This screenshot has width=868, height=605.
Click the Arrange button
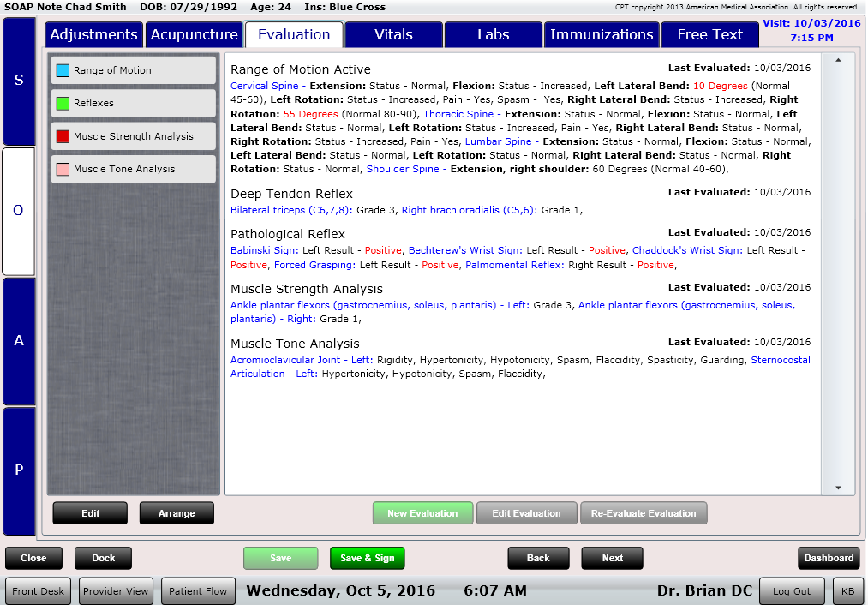point(177,513)
